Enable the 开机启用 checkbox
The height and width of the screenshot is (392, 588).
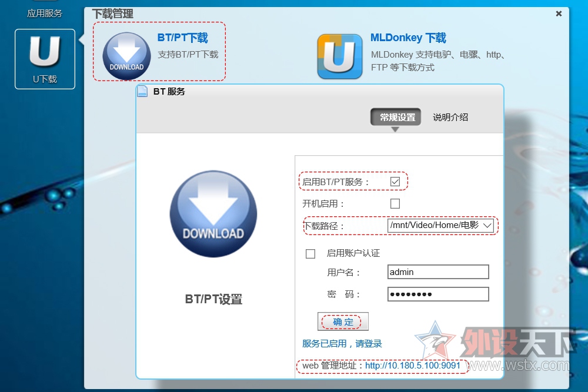[395, 203]
